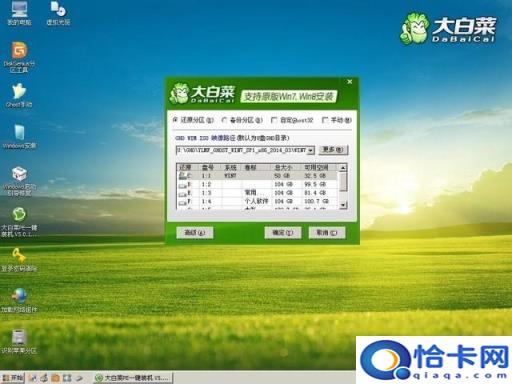This screenshot has height=384, width=512.
Task: Click the total size column header
Action: point(285,168)
